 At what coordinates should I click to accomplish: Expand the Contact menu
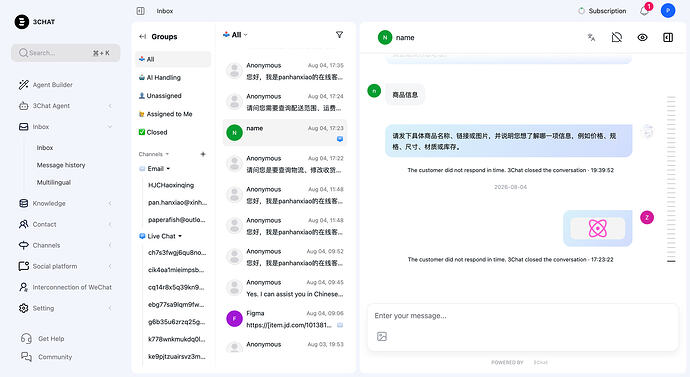66,224
